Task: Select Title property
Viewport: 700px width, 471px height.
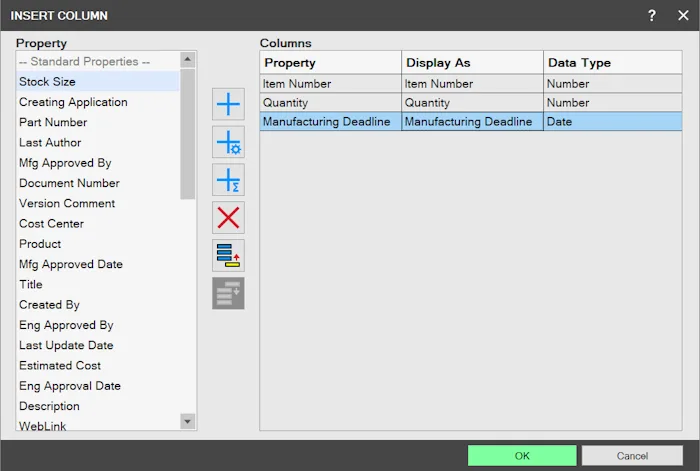Action: click(98, 285)
